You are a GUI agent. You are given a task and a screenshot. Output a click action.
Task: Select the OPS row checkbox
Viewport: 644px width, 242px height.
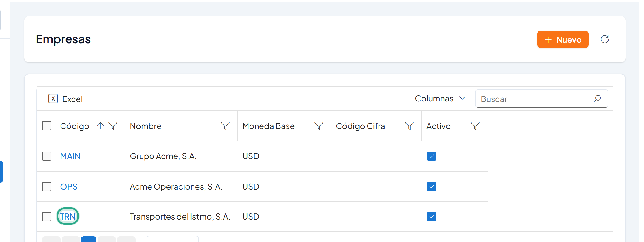pyautogui.click(x=47, y=187)
